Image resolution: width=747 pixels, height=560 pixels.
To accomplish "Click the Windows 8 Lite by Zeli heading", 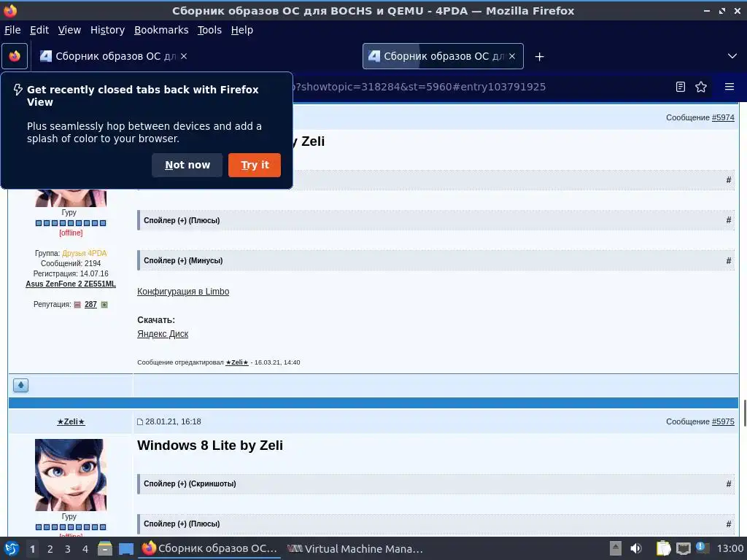I will point(210,446).
